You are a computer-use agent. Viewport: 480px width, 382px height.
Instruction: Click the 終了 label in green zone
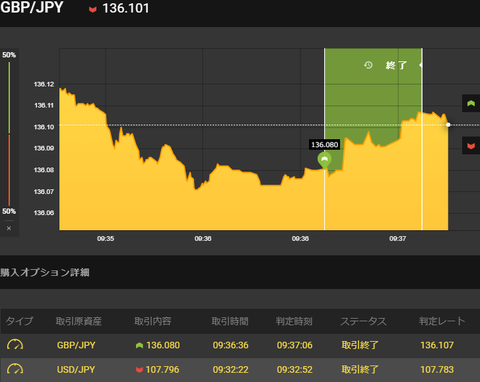pos(396,65)
